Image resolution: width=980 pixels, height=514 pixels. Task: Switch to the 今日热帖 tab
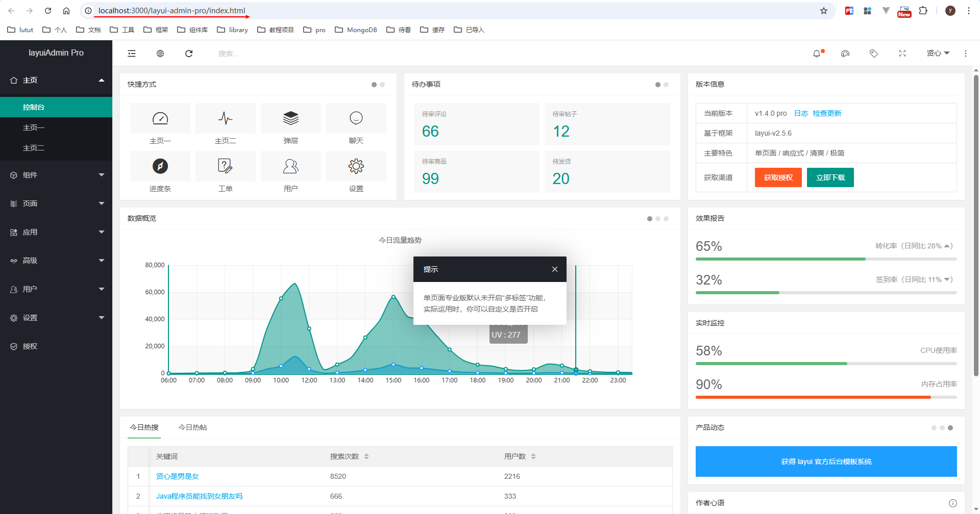coord(192,427)
